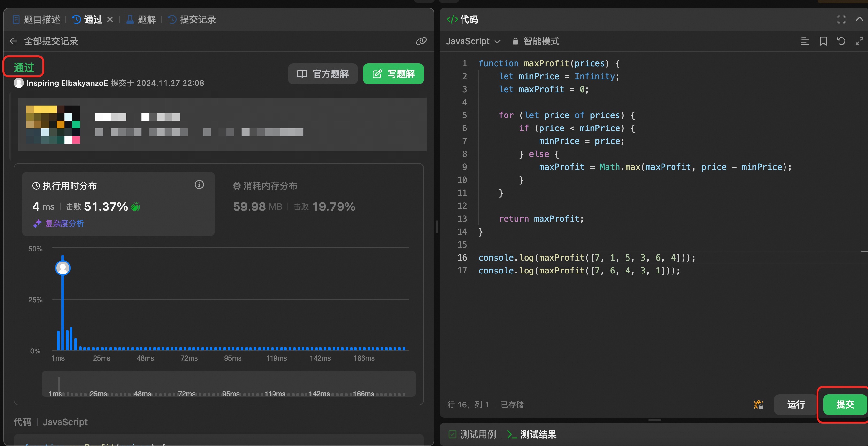Click the Math.max line in editor
The height and width of the screenshot is (446, 868).
click(x=665, y=167)
